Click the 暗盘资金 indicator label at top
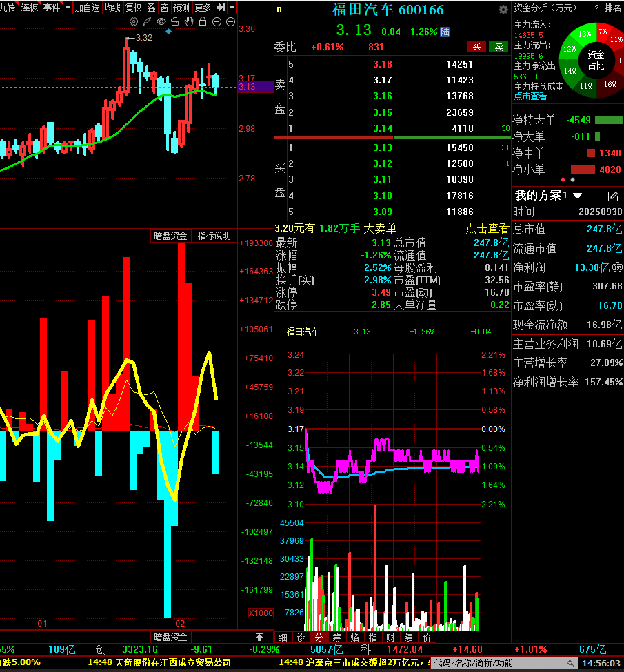 coord(170,236)
